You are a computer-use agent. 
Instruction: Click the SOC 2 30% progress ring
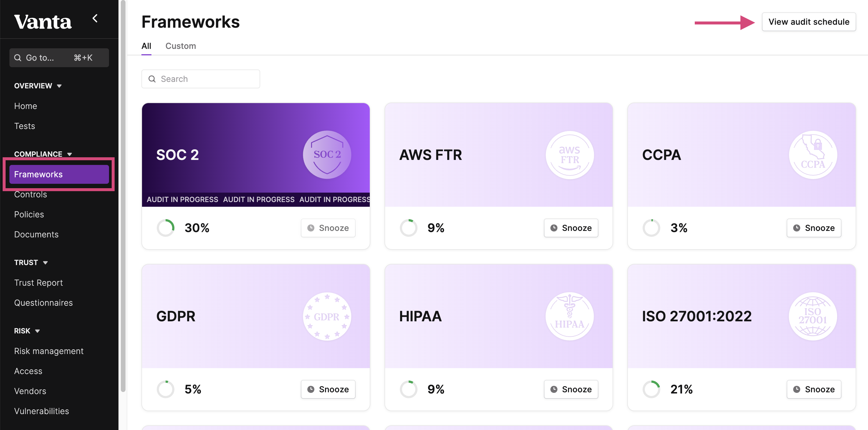pyautogui.click(x=166, y=228)
